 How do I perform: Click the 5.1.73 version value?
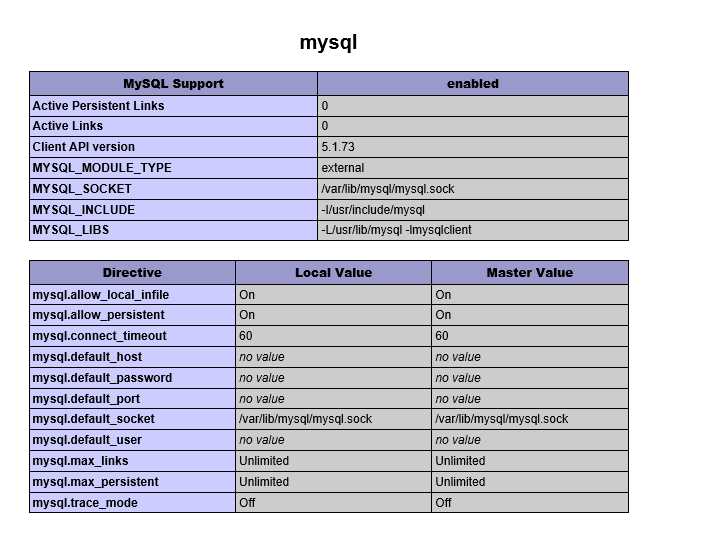pyautogui.click(x=338, y=147)
